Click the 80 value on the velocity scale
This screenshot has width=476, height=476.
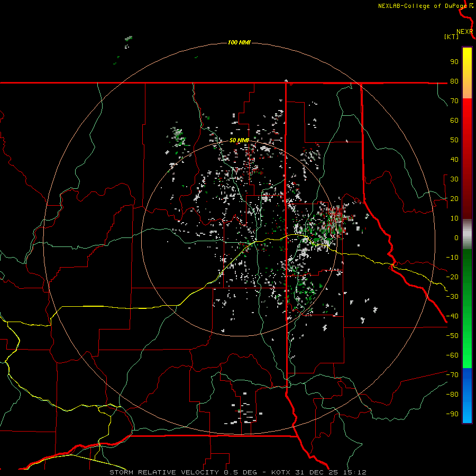click(454, 81)
